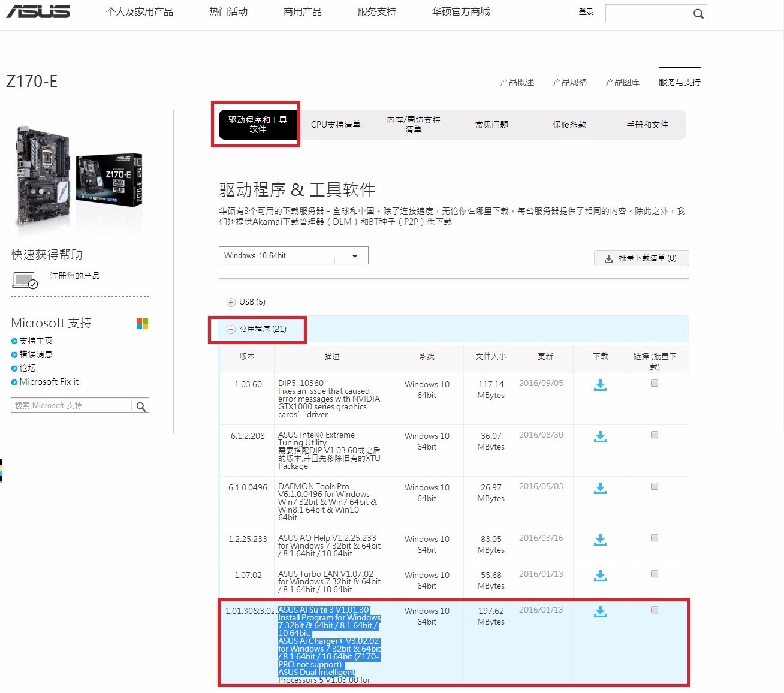Image resolution: width=784 pixels, height=693 pixels.
Task: Click the Microsoft Windows logo icon
Action: 142,324
